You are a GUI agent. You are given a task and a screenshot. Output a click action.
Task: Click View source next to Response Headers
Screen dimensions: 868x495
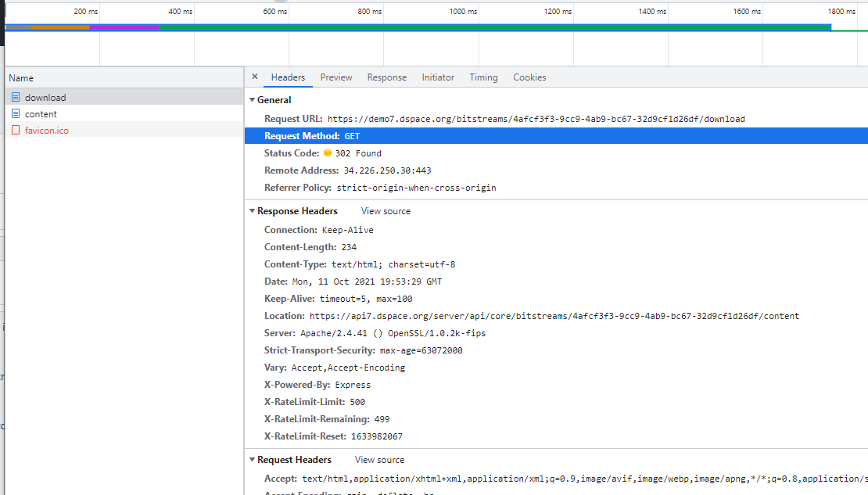[x=385, y=210]
